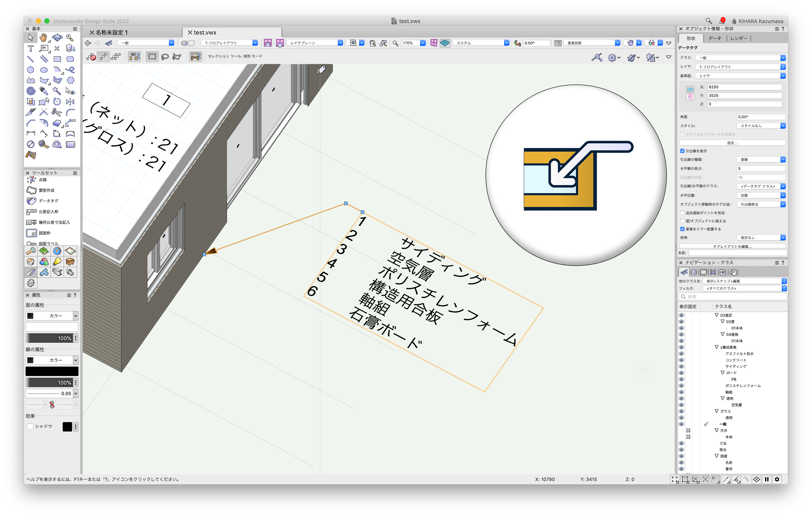Select the Flyover tool in basic palette
This screenshot has height=516, width=812.
[57, 38]
